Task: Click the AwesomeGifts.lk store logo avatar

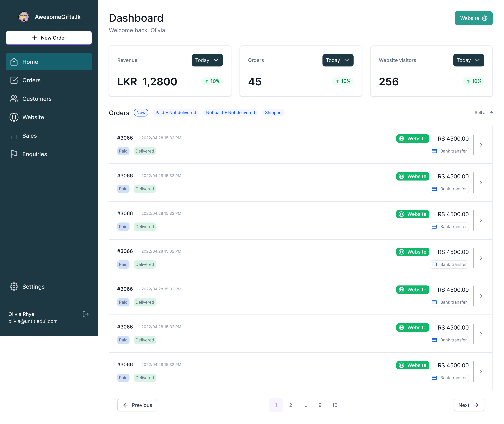Action: (24, 17)
